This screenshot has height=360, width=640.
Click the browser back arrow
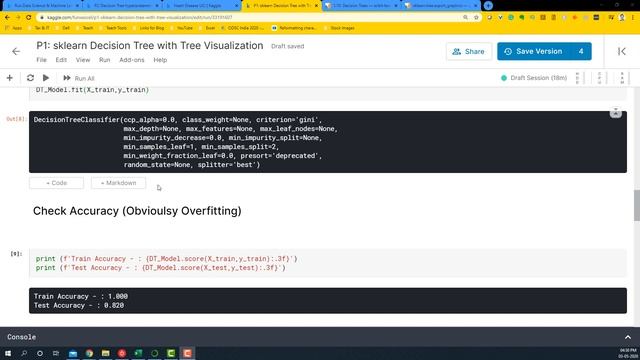coord(7,18)
